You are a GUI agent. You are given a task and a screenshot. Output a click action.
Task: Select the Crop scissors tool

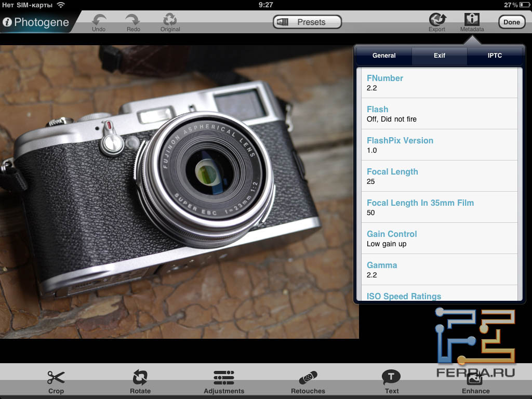56,378
